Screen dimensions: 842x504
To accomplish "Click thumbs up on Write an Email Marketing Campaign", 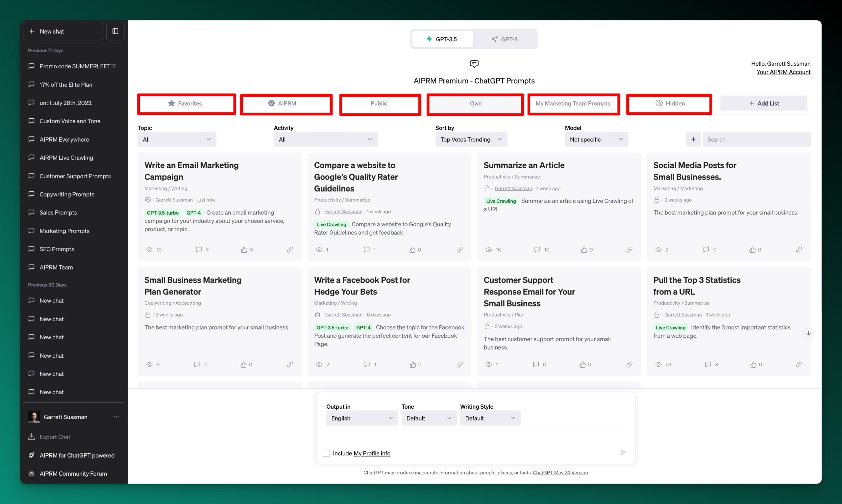I will (244, 250).
